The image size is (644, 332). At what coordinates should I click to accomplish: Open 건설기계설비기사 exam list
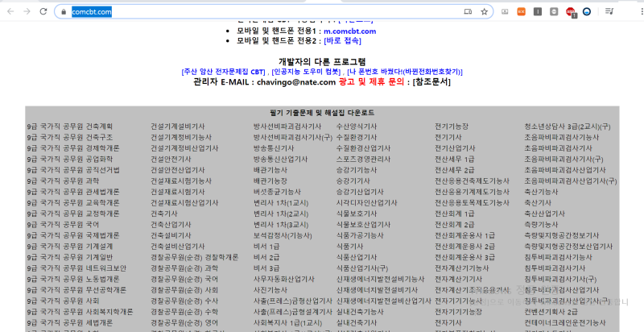pos(177,127)
